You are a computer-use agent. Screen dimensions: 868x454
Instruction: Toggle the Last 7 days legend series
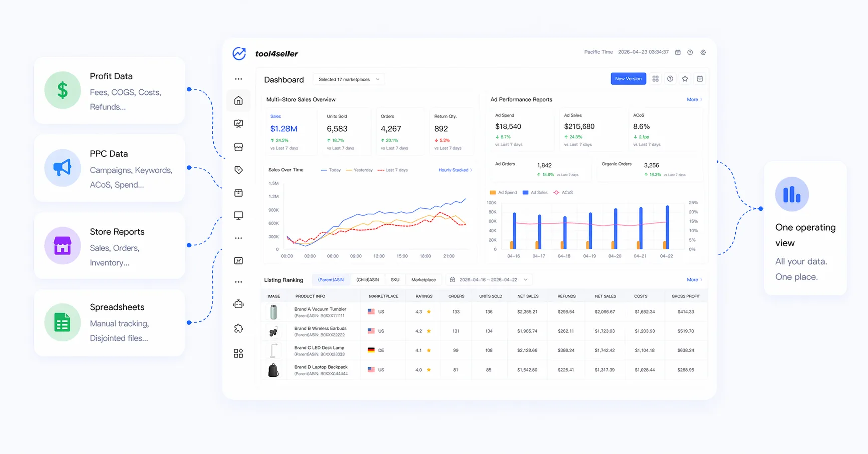coord(393,170)
